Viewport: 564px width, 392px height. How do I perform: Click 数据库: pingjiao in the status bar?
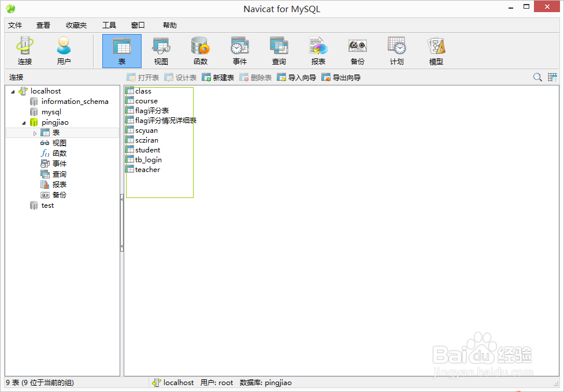tap(265, 383)
